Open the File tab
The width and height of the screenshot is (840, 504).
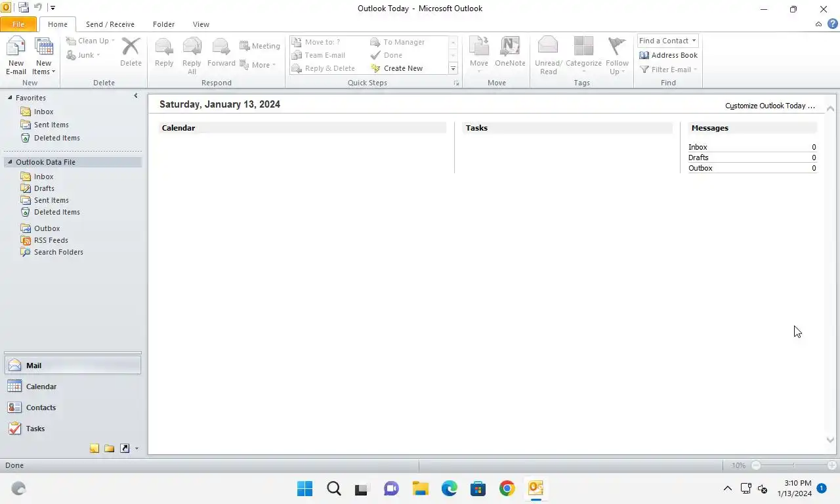[x=18, y=24]
